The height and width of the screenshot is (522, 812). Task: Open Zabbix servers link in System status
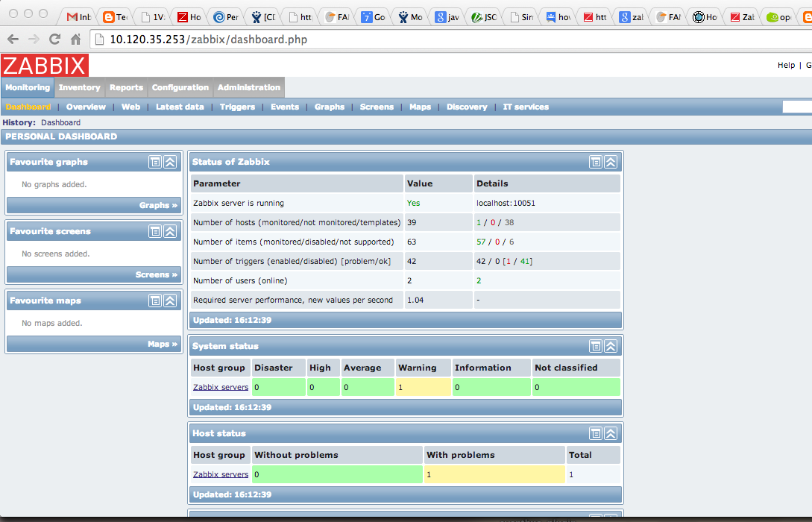[x=221, y=387]
